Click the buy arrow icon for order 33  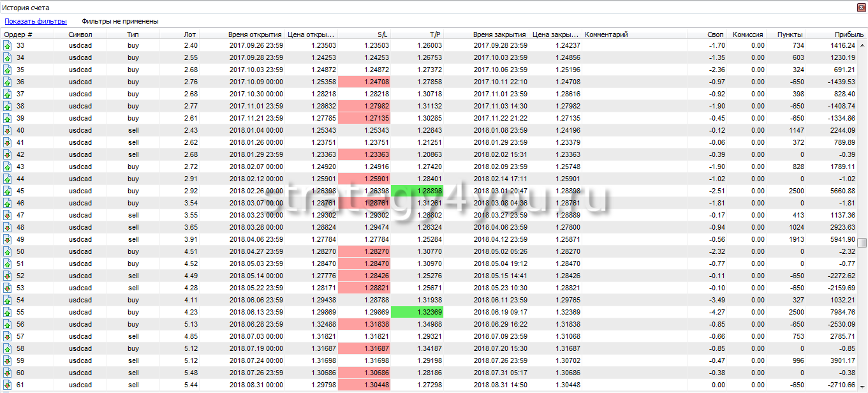pos(7,45)
